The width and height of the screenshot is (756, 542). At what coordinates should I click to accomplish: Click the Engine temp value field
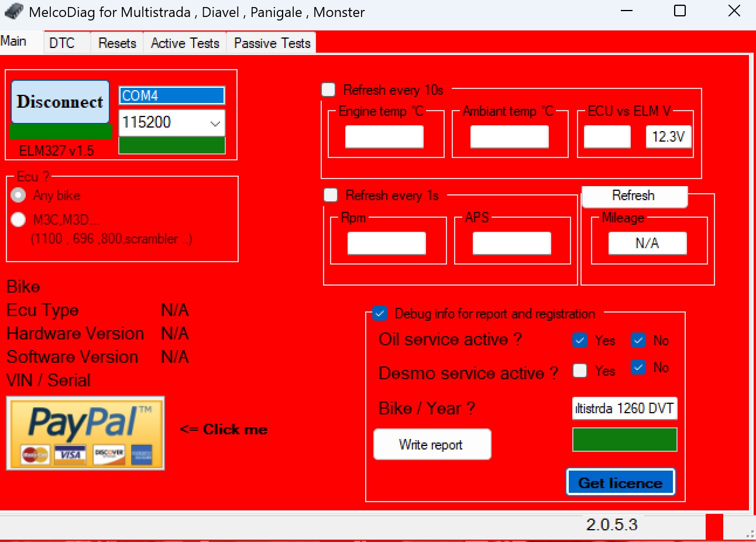[384, 136]
